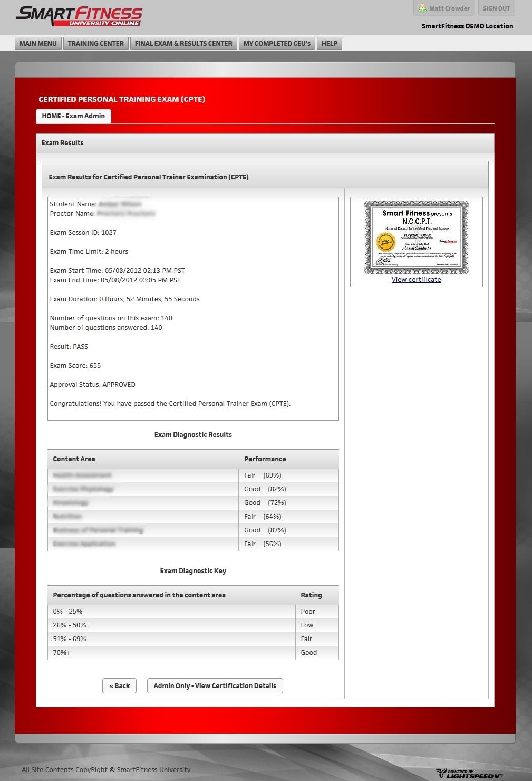Open Final Exam & Results Center

[x=183, y=44]
